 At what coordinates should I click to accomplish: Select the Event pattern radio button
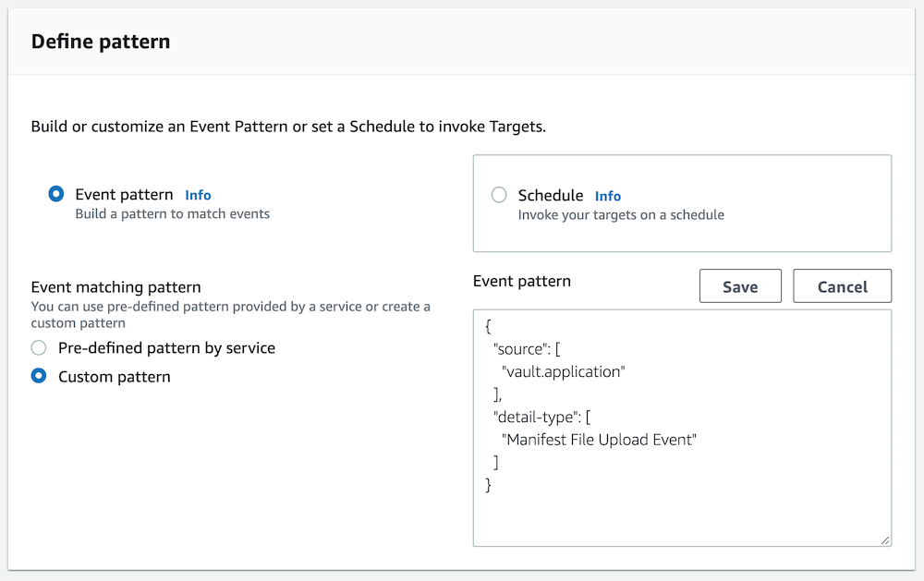(x=56, y=195)
